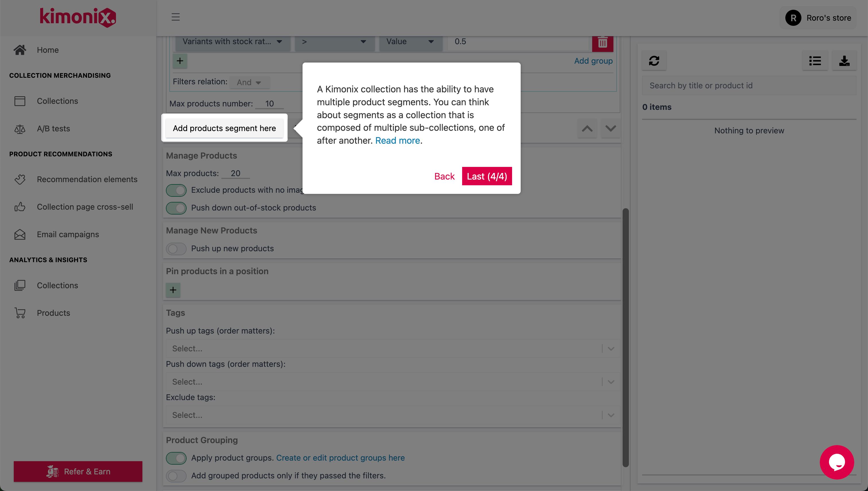The image size is (868, 491).
Task: Open the Filters relation And dropdown
Action: coord(249,82)
